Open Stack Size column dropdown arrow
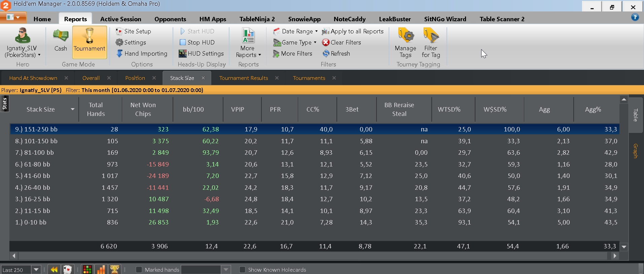The image size is (644, 274). (x=73, y=109)
